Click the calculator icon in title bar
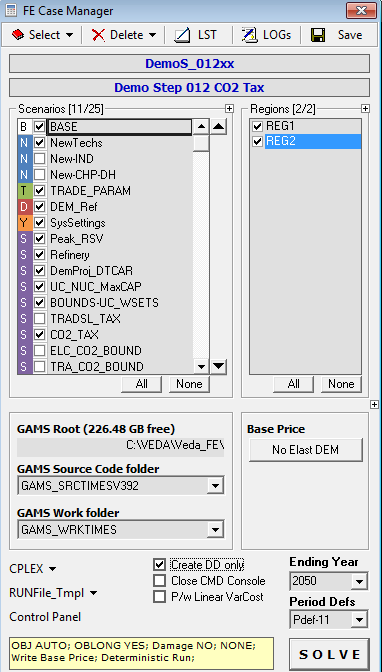This screenshot has width=382, height=672. (x=11, y=11)
